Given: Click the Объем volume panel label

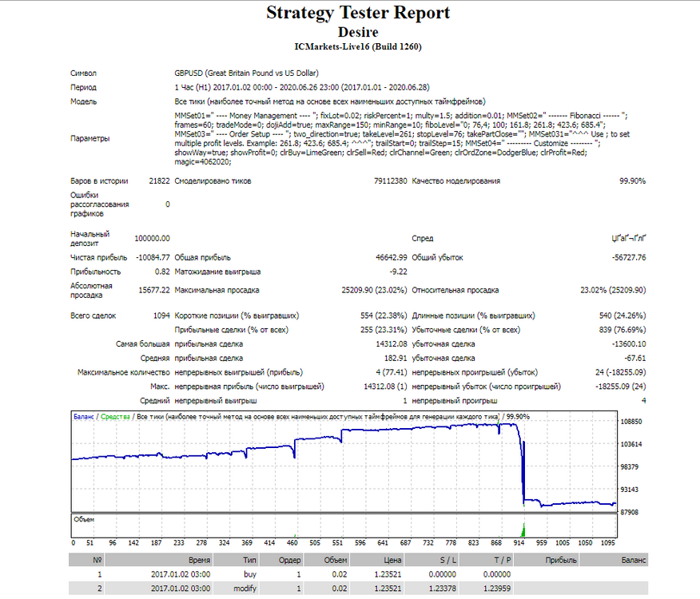Looking at the screenshot, I should (x=84, y=520).
